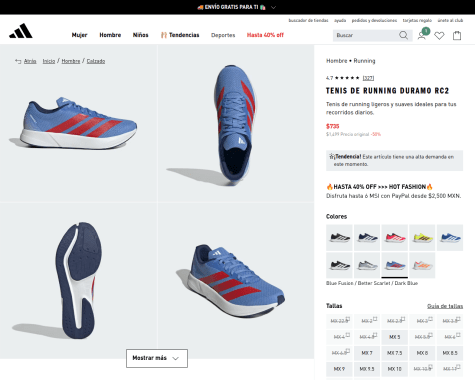
Task: Open side-view shoe image
Action: pyautogui.click(x=79, y=123)
